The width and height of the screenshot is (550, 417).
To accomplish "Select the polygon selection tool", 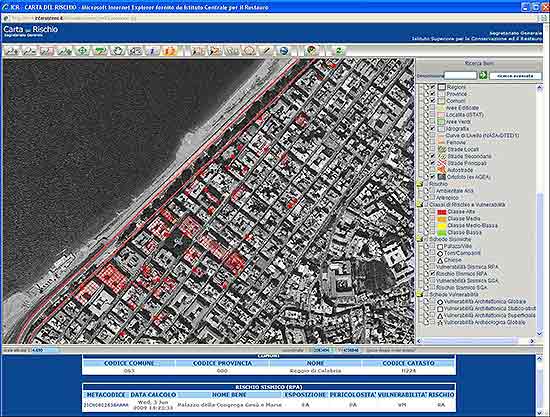I will click(249, 51).
